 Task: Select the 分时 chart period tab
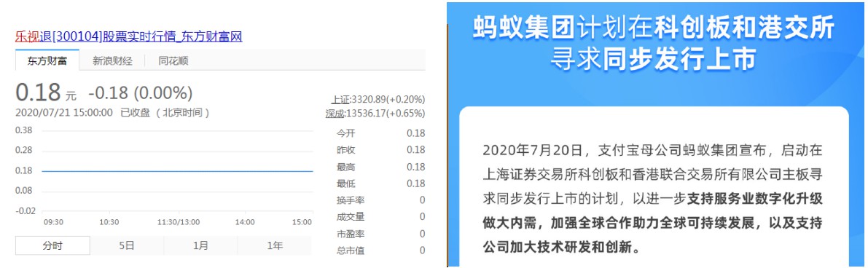coord(52,245)
